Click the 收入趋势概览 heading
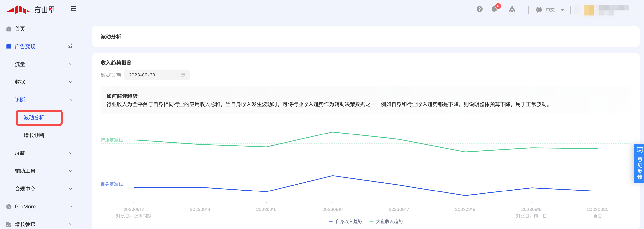Viewport: 644px width, 229px height. [116, 63]
